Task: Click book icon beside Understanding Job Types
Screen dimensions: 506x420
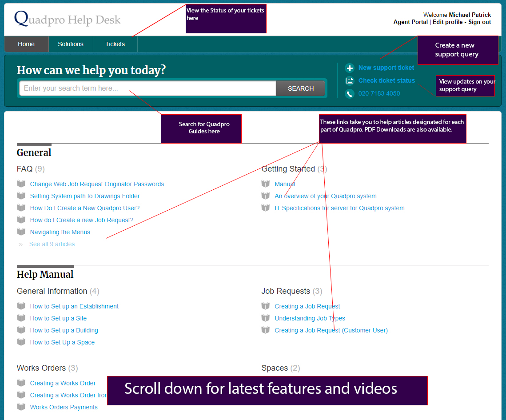Action: 266,318
